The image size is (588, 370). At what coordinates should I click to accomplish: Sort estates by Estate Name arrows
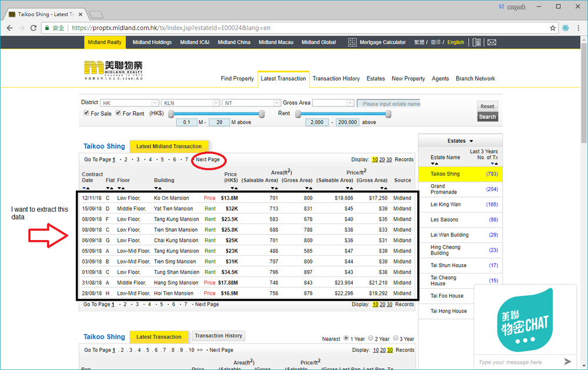(x=434, y=164)
